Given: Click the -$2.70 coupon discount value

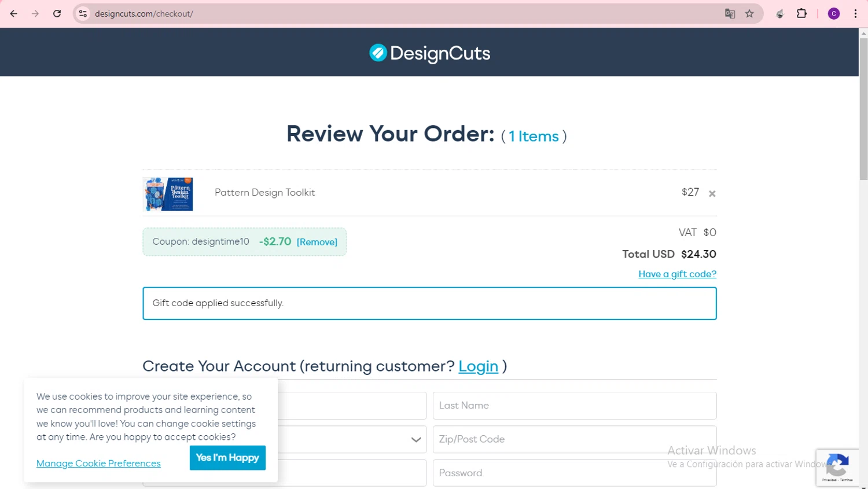Looking at the screenshot, I should [x=275, y=242].
